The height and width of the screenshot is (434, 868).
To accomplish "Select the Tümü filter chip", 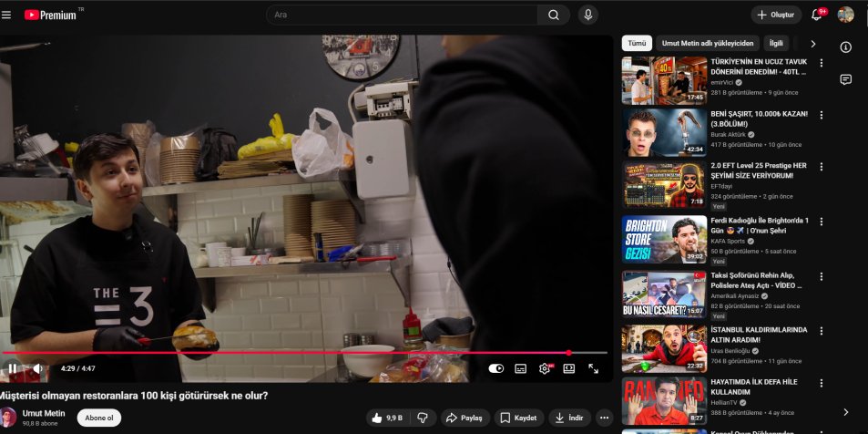I will click(x=638, y=43).
